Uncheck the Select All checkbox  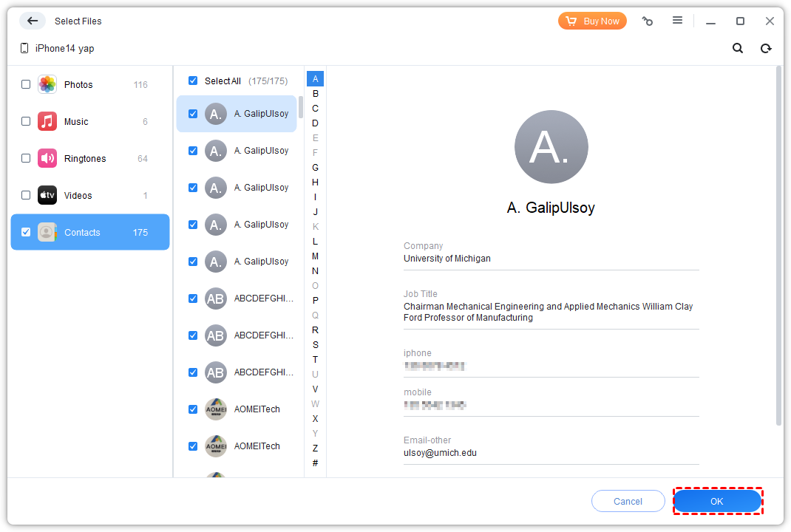pos(193,81)
